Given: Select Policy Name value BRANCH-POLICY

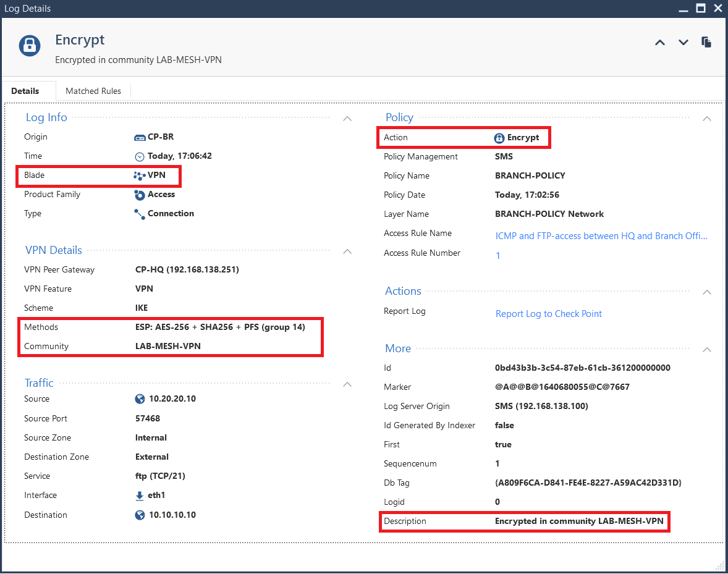Looking at the screenshot, I should tap(530, 176).
